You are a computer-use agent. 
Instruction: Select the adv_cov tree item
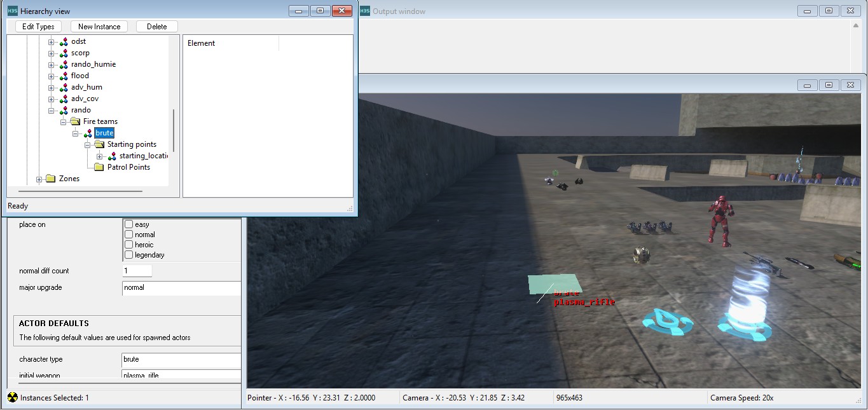pyautogui.click(x=85, y=99)
